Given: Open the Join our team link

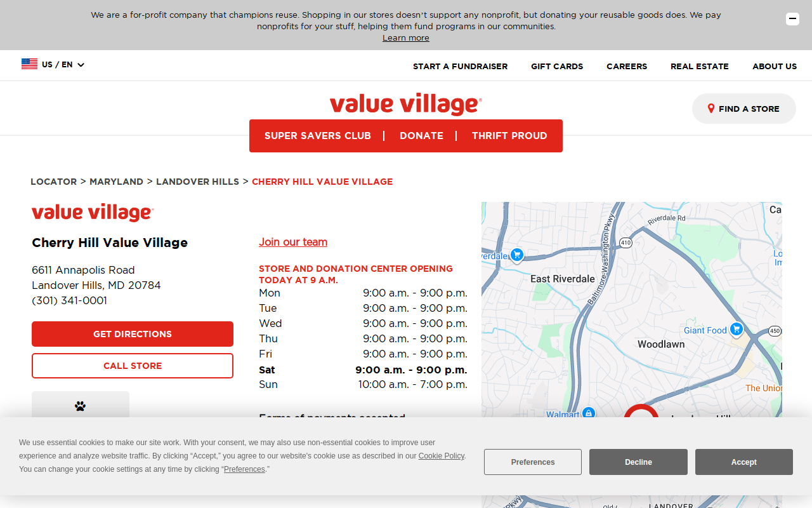Looking at the screenshot, I should (x=293, y=242).
